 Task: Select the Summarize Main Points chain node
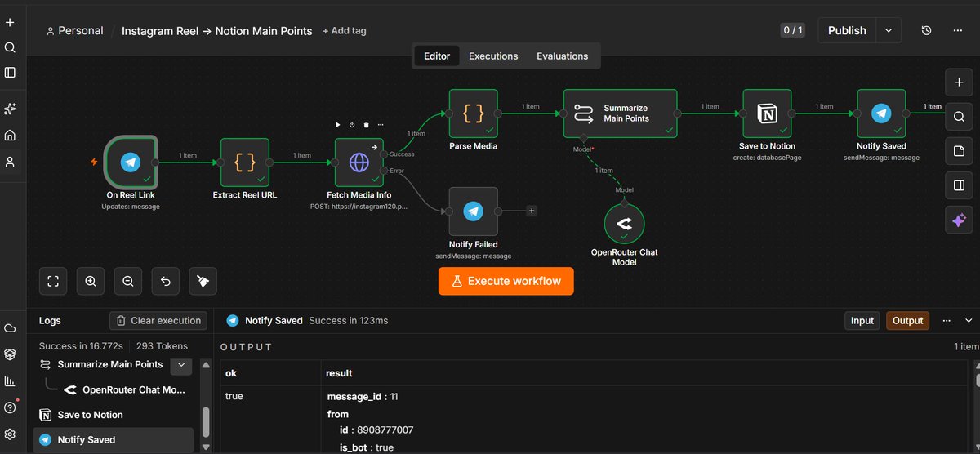(x=621, y=113)
